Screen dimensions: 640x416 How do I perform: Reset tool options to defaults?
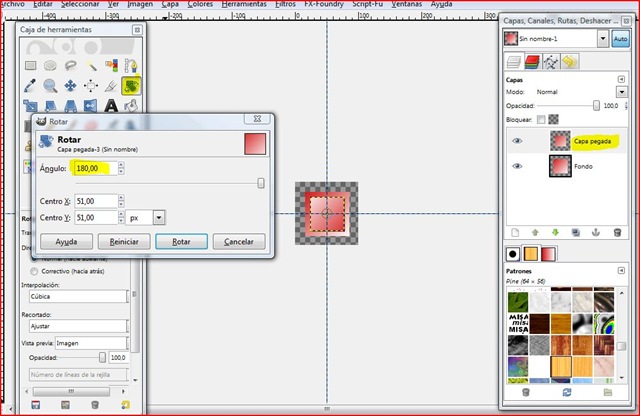pyautogui.click(x=125, y=405)
